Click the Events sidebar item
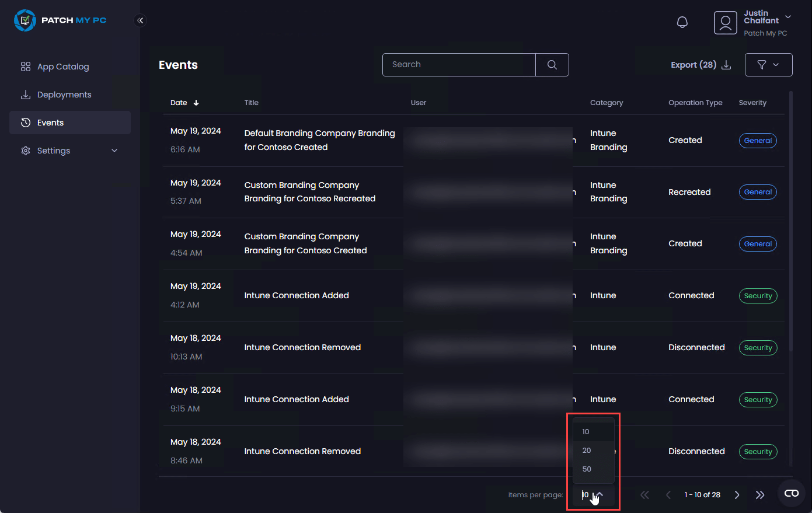 pos(51,123)
